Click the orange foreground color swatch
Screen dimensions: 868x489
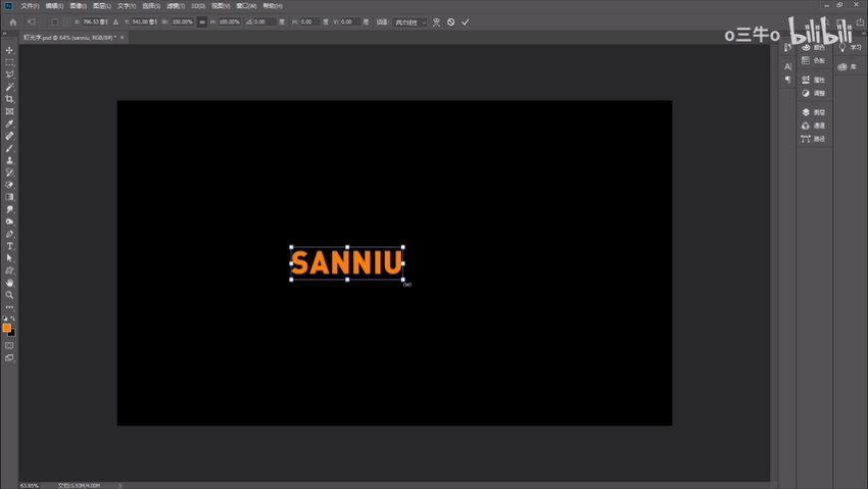coord(6,327)
